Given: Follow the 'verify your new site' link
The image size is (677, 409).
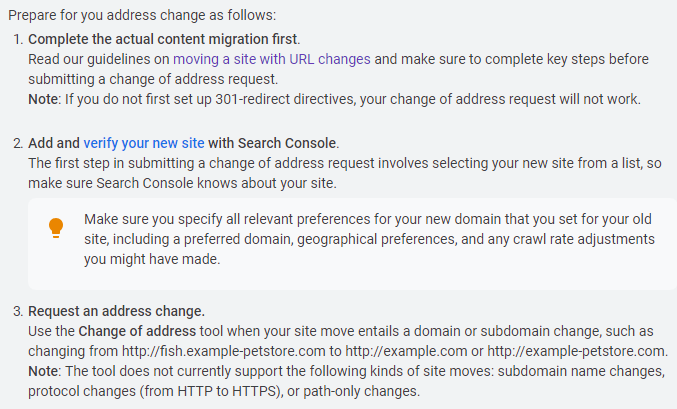Looking at the screenshot, I should pyautogui.click(x=144, y=142).
